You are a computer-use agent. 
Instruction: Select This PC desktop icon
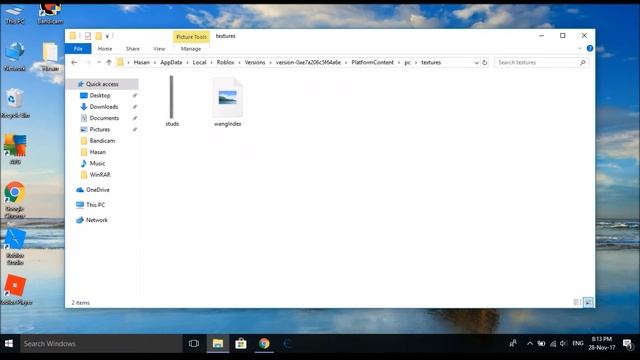pos(15,14)
